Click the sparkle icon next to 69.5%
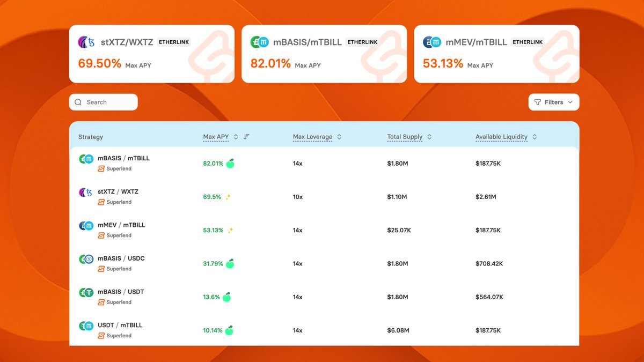Viewport: 644px width, 362px height. coord(228,197)
